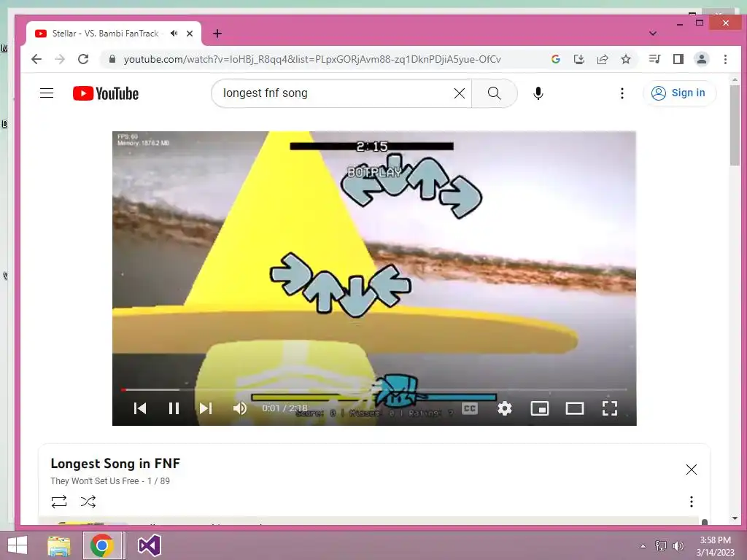Click the Google icon in address bar
The height and width of the screenshot is (560, 747).
pos(555,59)
